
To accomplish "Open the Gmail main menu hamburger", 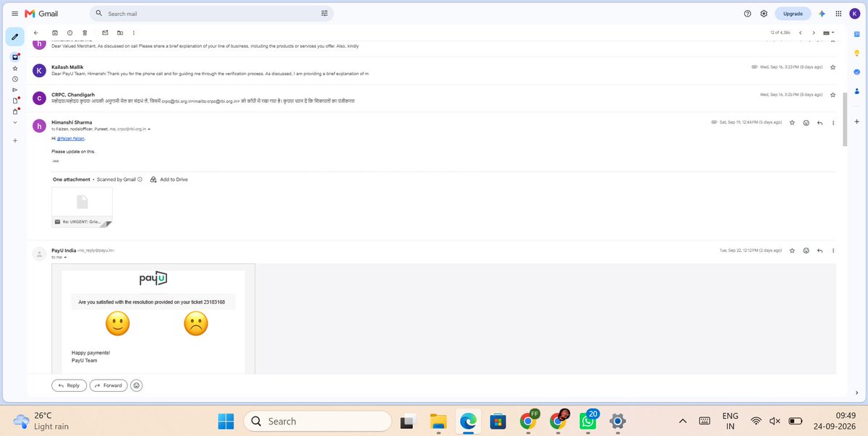I will pos(14,14).
